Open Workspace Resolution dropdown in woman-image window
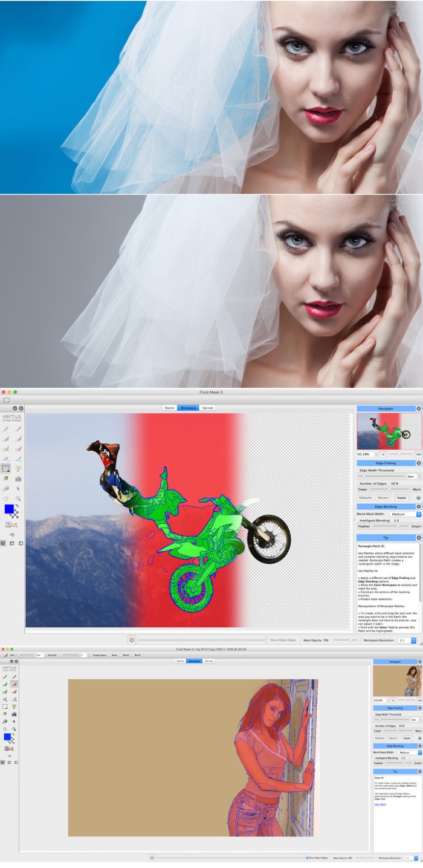The image size is (423, 868). pos(411,858)
